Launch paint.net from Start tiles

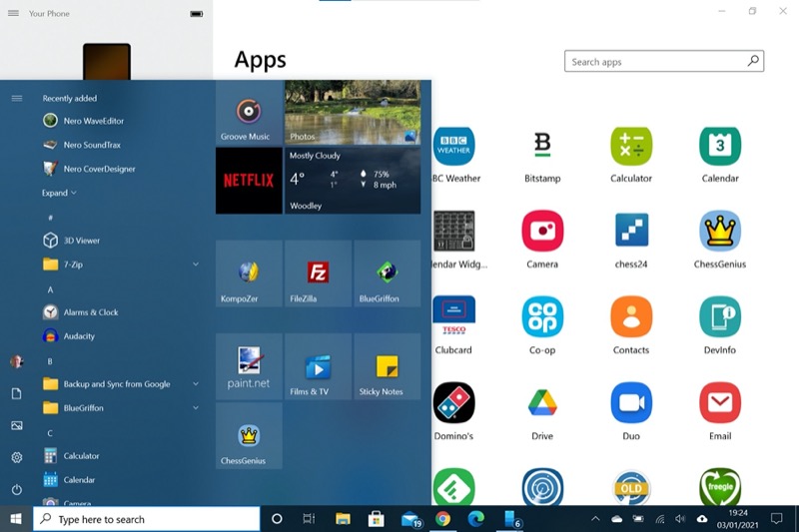click(x=249, y=366)
